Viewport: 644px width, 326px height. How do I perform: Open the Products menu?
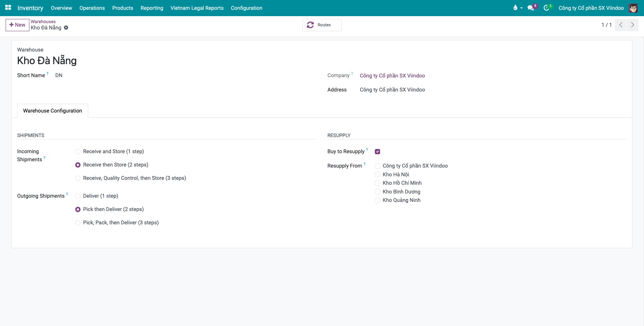click(122, 8)
